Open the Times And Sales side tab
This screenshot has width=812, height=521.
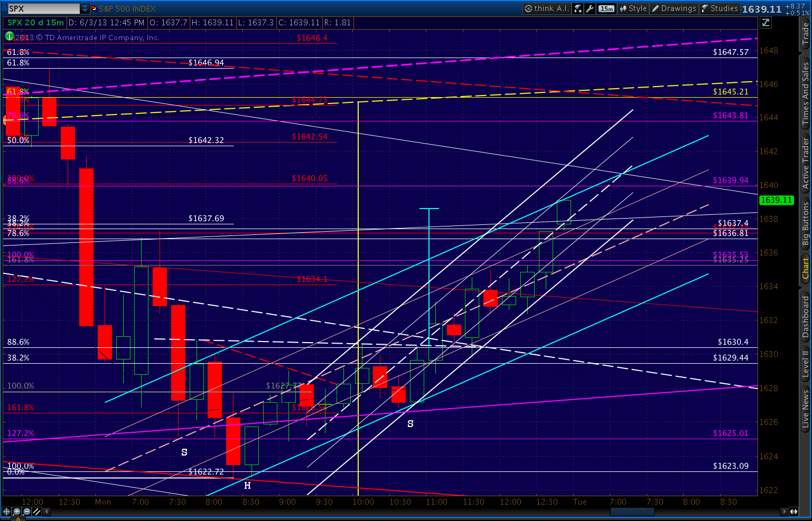point(805,93)
